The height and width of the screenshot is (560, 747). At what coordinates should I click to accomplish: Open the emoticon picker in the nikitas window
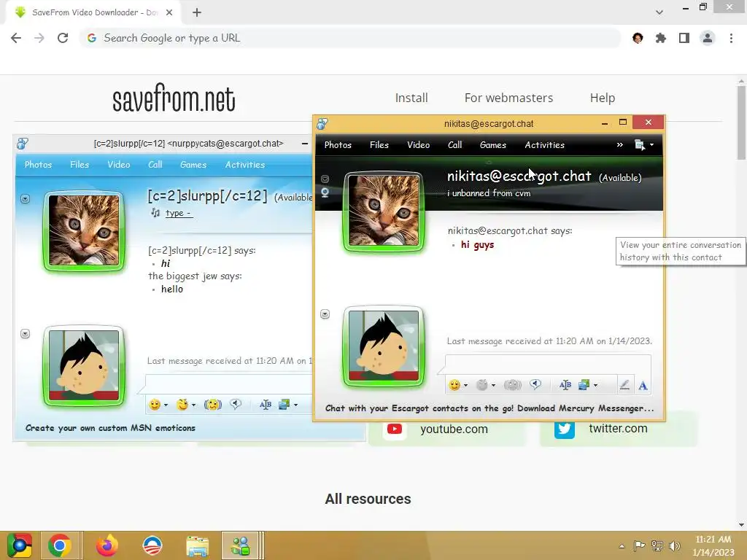(454, 385)
